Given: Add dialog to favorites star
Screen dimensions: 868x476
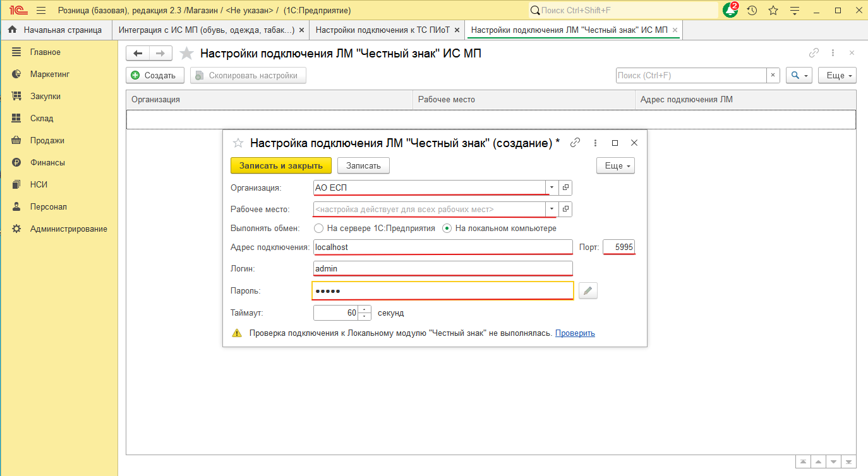Looking at the screenshot, I should [x=238, y=143].
